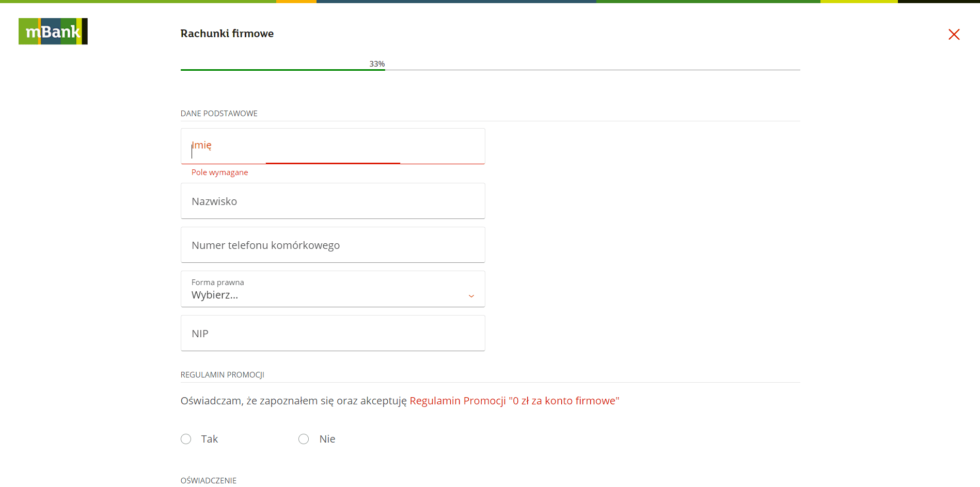The image size is (980, 487).
Task: Close the form with the red X
Action: click(954, 35)
